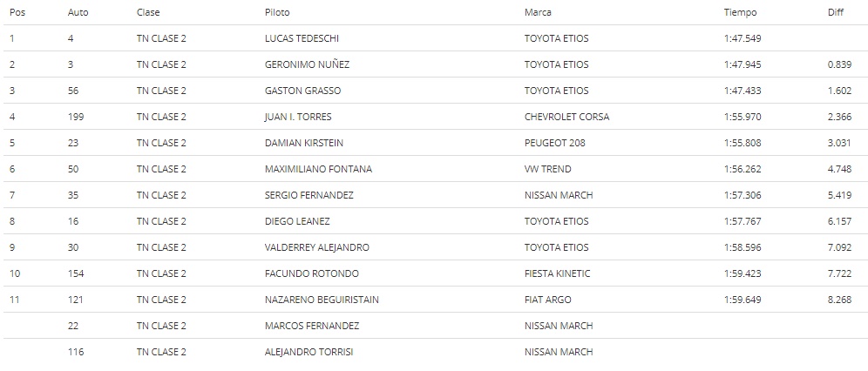Click PEUGEOT 208 brand cell
868x371 pixels.
click(x=554, y=143)
